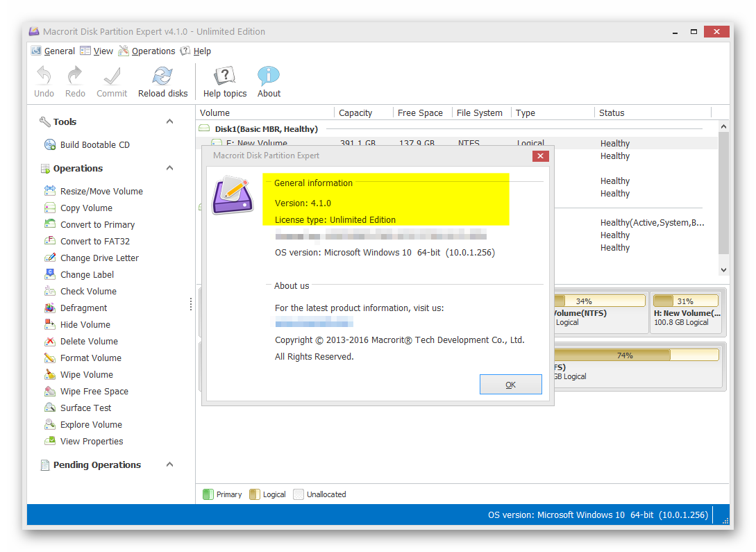Viewport: 756px width, 552px height.
Task: Sort by the File System column header
Action: tap(482, 112)
